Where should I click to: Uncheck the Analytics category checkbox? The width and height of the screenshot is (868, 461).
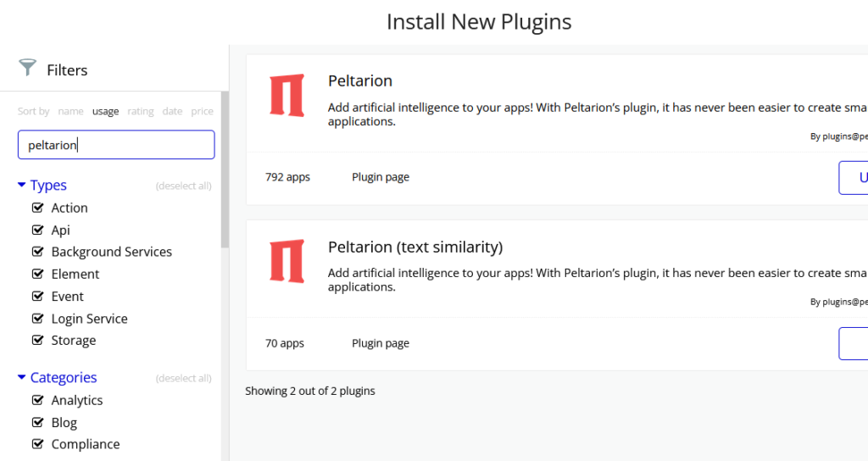click(x=37, y=400)
